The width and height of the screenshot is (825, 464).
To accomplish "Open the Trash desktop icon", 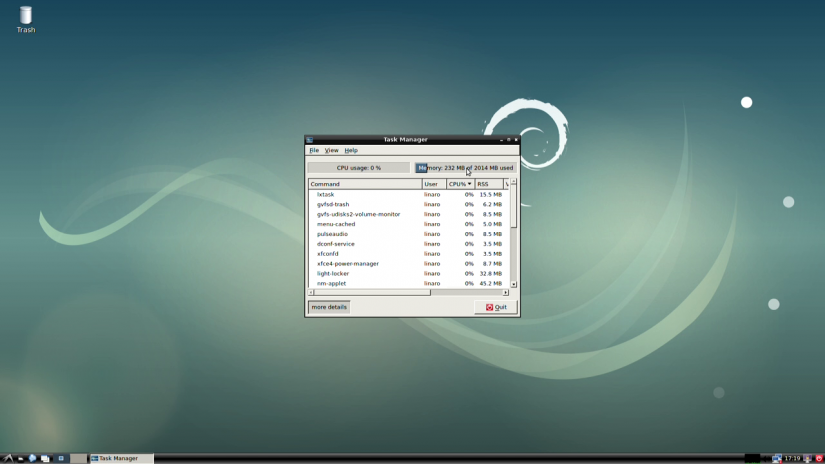I will pos(25,17).
